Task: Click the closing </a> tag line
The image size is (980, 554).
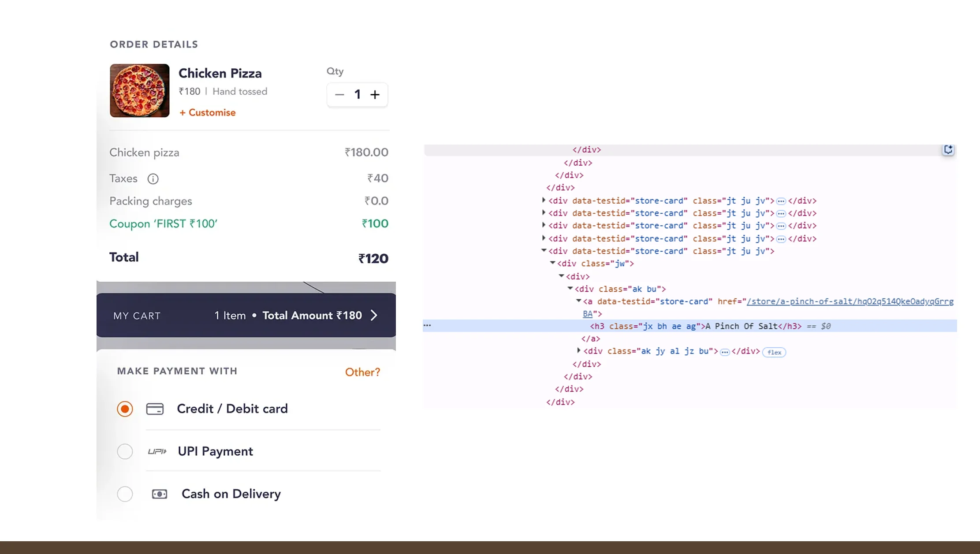Action: pyautogui.click(x=591, y=338)
